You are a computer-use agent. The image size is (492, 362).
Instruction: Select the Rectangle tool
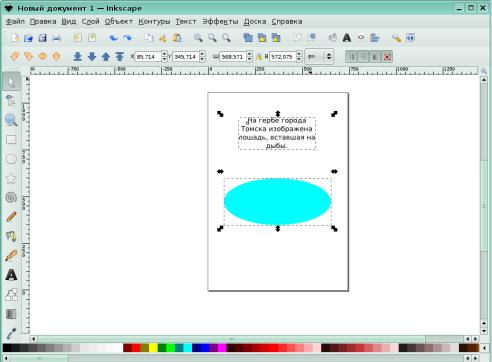pyautogui.click(x=11, y=139)
